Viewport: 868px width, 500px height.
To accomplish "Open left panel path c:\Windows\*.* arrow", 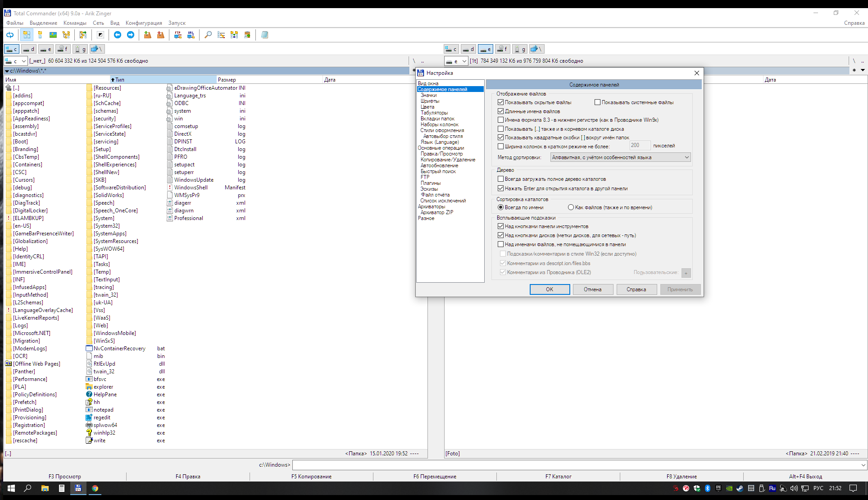I will 7,71.
